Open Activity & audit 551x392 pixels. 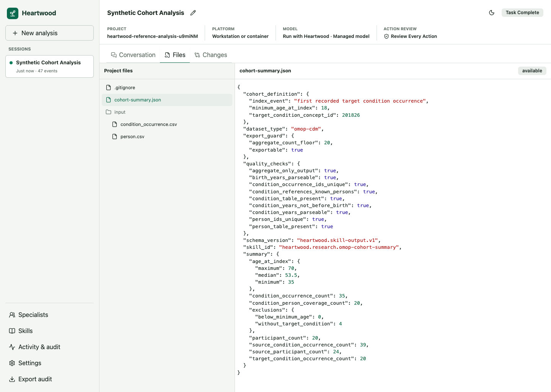pyautogui.click(x=49, y=347)
